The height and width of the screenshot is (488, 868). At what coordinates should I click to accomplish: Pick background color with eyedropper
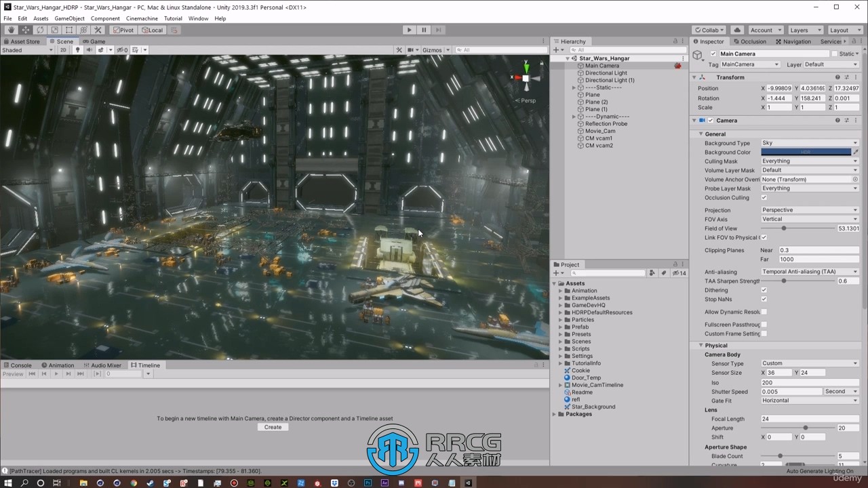pyautogui.click(x=856, y=152)
